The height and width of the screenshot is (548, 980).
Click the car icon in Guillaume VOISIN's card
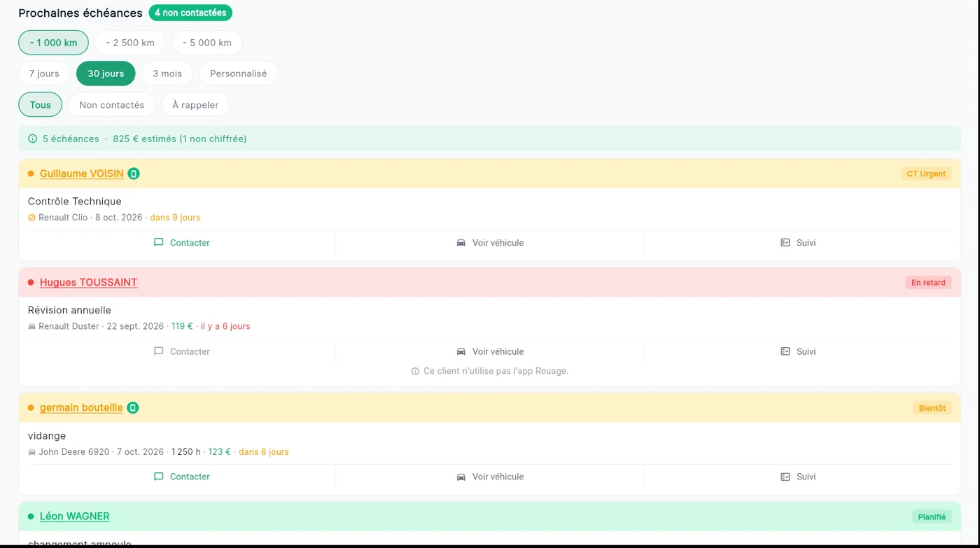(x=461, y=243)
